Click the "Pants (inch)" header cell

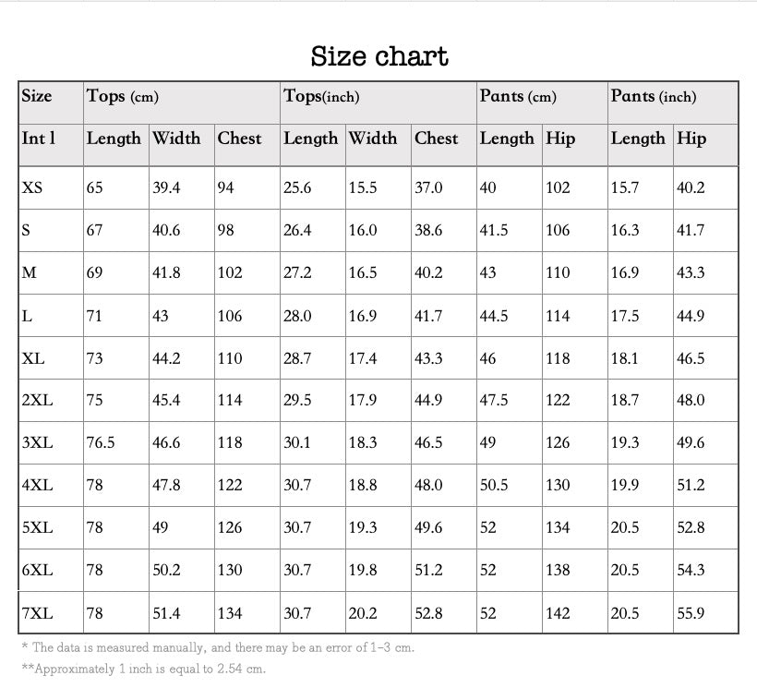pos(654,97)
